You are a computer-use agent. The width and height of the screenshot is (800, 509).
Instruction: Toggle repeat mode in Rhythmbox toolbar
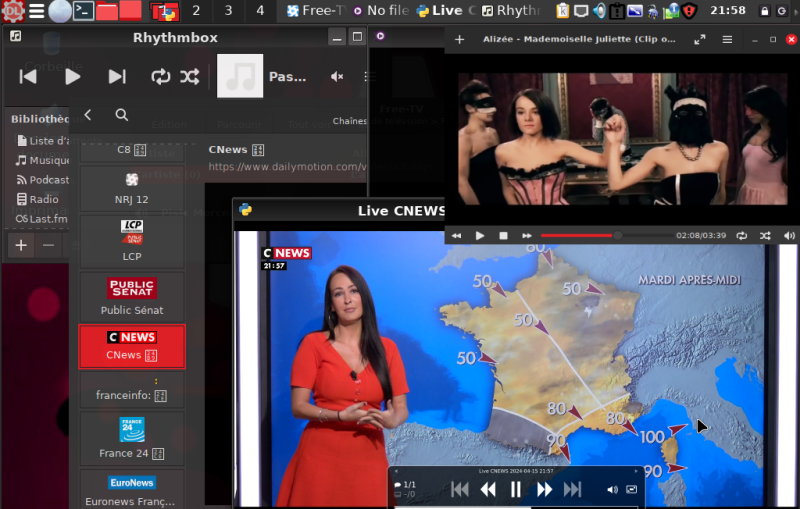pyautogui.click(x=160, y=77)
